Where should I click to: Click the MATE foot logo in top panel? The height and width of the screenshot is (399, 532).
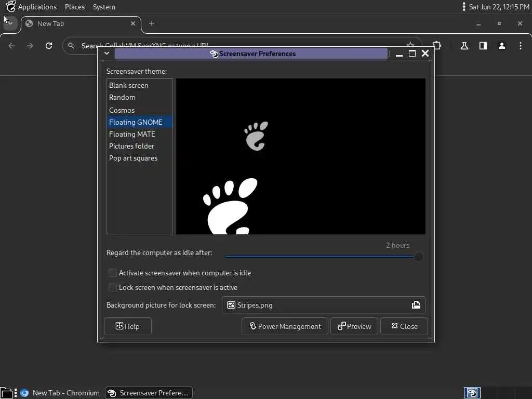11,6
